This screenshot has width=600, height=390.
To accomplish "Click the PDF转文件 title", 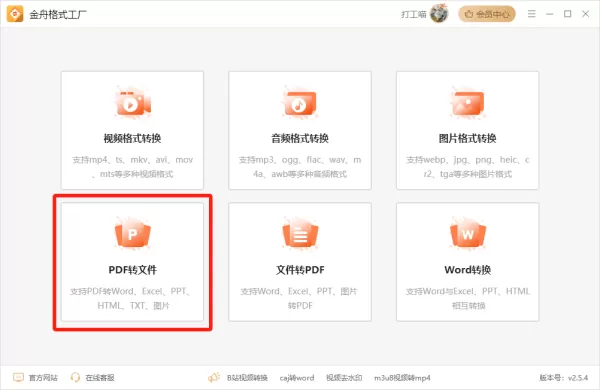I will click(x=132, y=270).
